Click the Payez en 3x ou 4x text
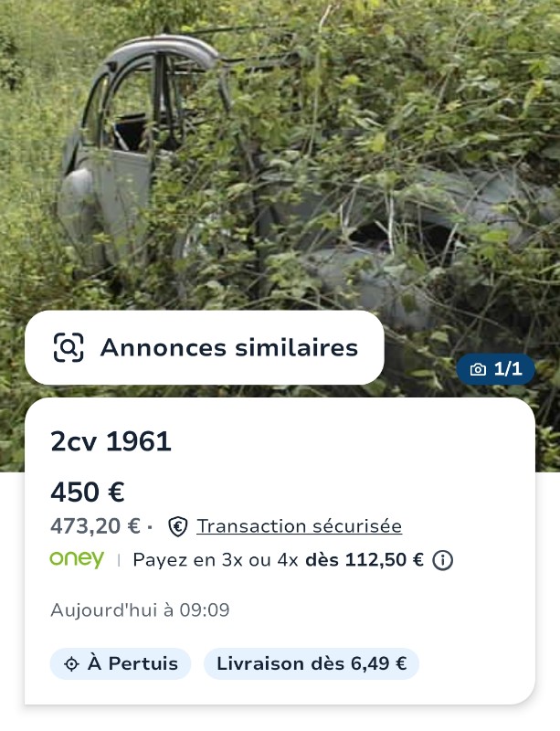Screen dimensions: 560x731 pos(216,560)
